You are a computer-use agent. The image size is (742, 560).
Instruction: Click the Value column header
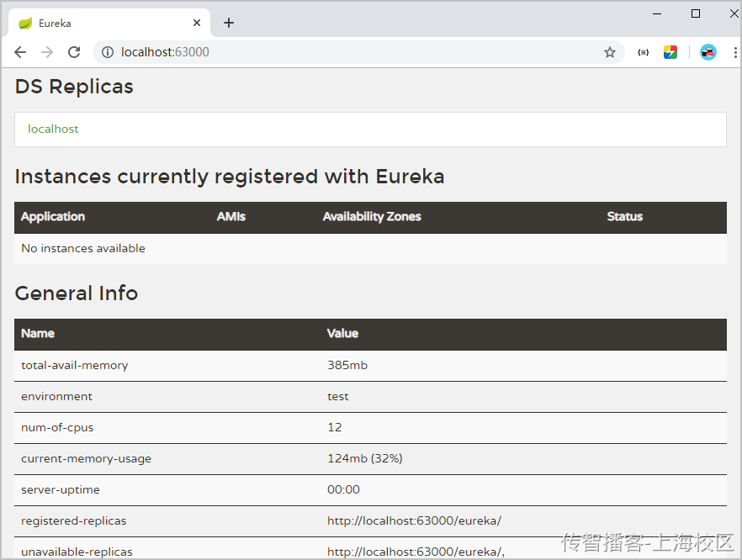pyautogui.click(x=342, y=334)
